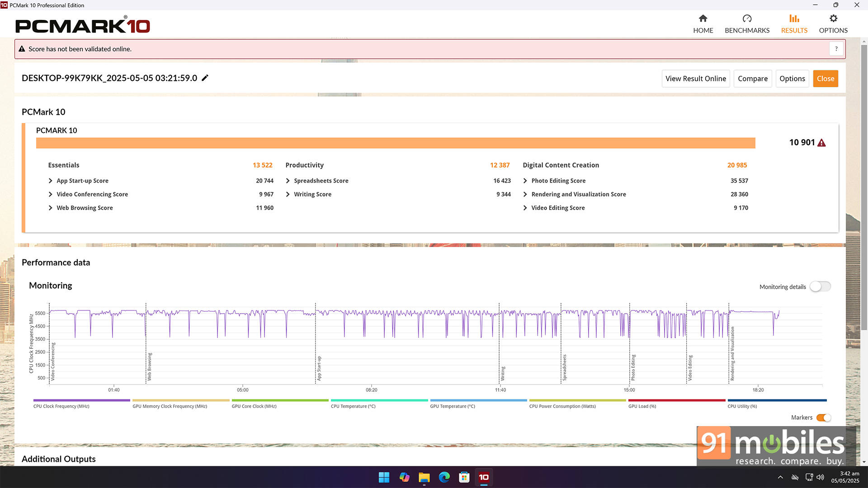The height and width of the screenshot is (488, 868).
Task: Open File Explorer from taskbar
Action: (424, 477)
